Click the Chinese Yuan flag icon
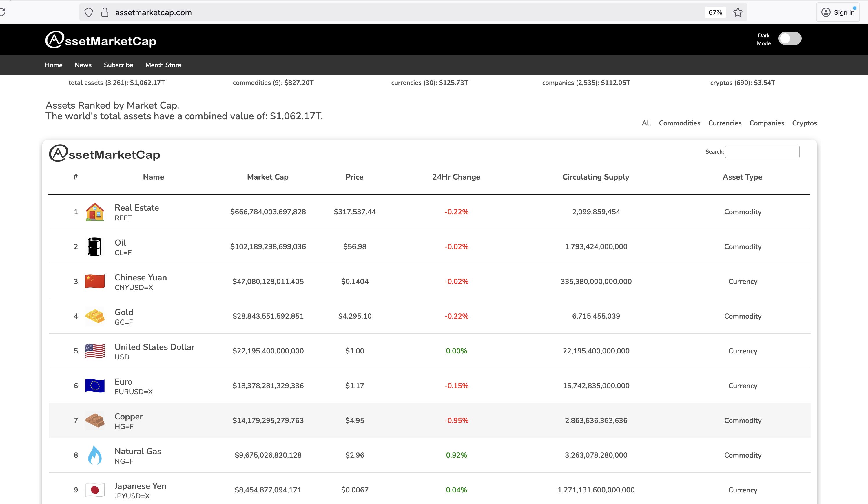The height and width of the screenshot is (504, 868). point(95,281)
